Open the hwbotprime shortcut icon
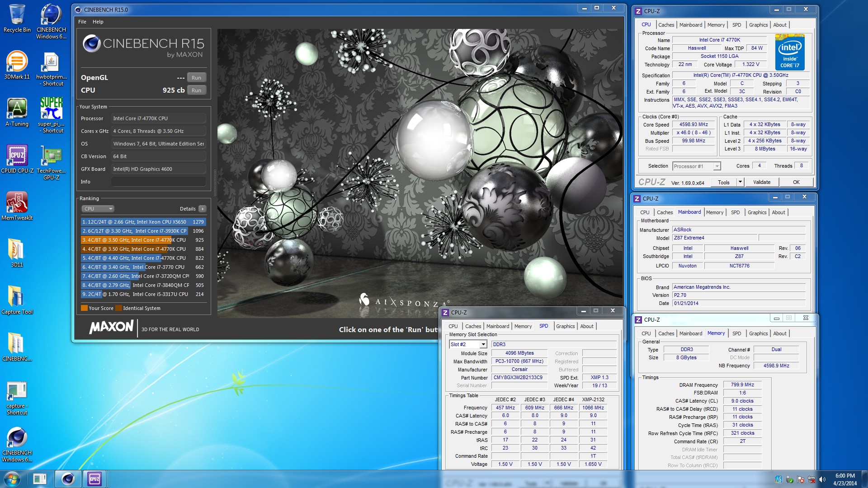This screenshot has width=868, height=488. (51, 69)
